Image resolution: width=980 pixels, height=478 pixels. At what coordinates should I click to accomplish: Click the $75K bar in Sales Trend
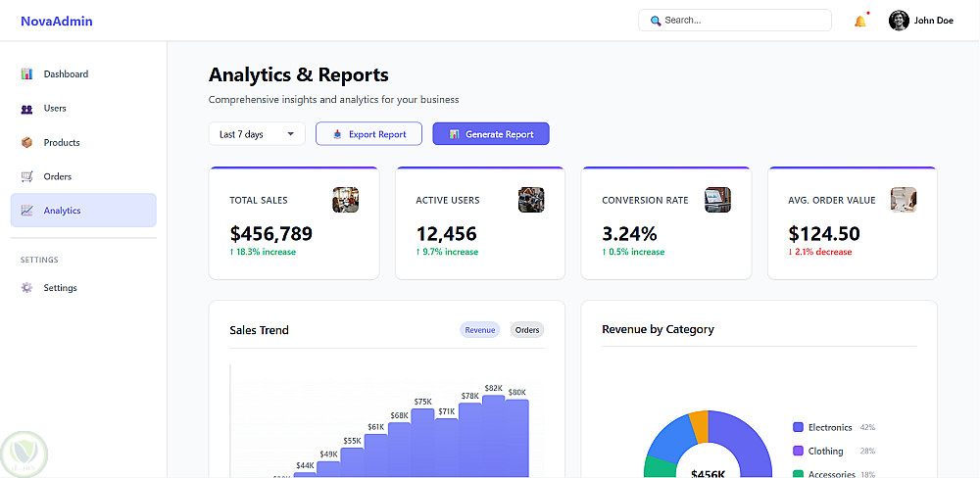(x=422, y=443)
